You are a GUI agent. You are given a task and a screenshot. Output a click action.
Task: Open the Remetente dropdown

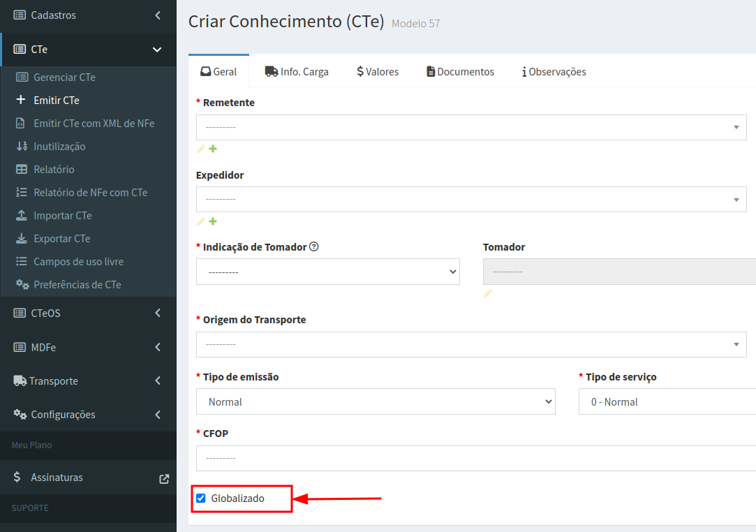(471, 127)
